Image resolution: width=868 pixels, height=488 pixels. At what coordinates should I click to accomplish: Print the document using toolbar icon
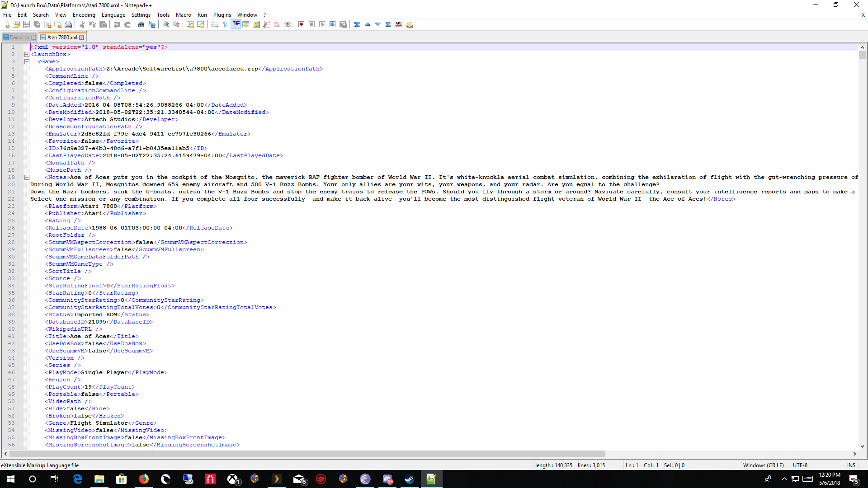click(x=68, y=24)
